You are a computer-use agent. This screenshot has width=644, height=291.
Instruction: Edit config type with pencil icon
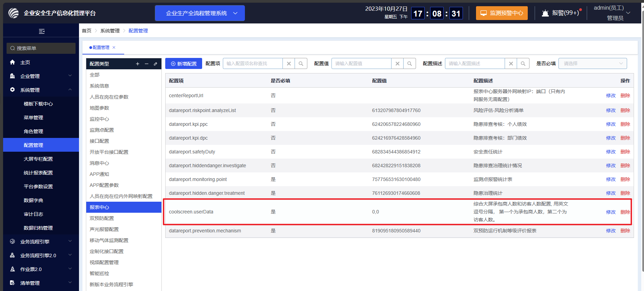(156, 64)
